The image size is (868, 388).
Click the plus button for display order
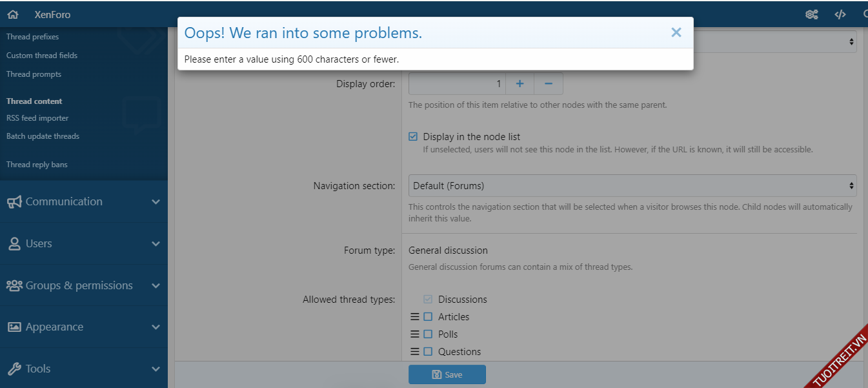point(520,84)
